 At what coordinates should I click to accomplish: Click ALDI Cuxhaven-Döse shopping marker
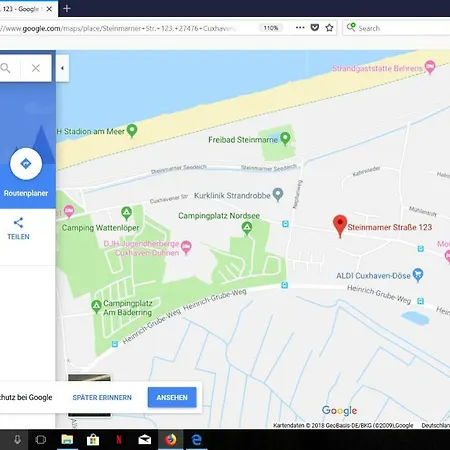[418, 275]
